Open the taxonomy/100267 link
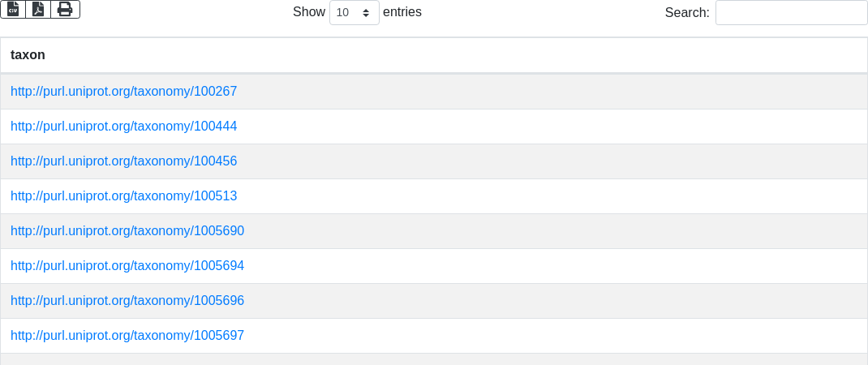The width and height of the screenshot is (868, 365). click(123, 92)
